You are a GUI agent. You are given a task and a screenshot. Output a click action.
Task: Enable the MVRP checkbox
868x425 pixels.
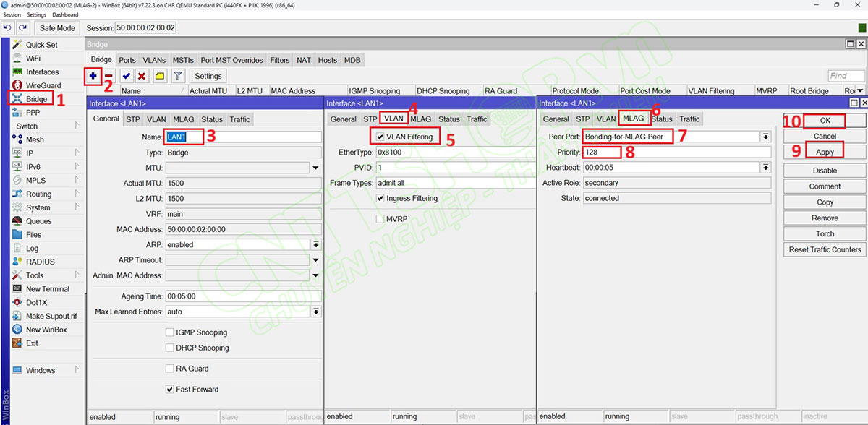tap(380, 218)
